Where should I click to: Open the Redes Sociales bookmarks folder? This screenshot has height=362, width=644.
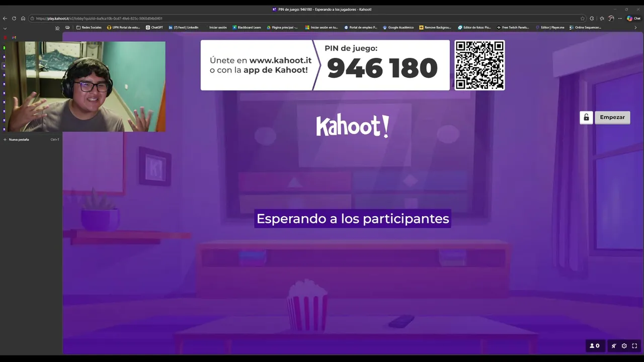coord(89,27)
